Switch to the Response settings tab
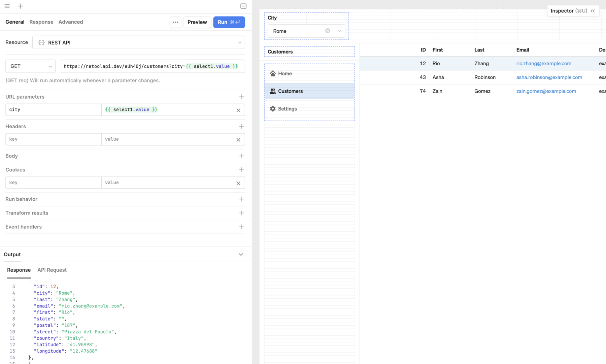 point(41,22)
